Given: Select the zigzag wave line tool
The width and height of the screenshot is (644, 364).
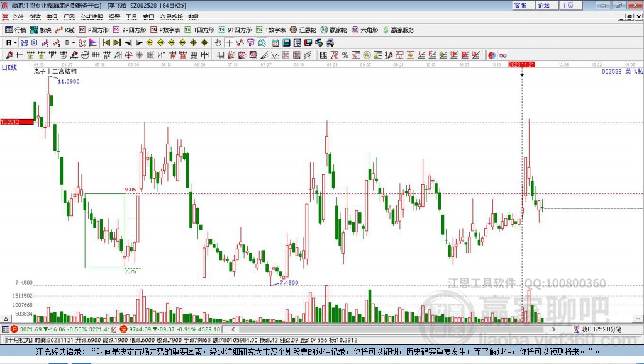Looking at the screenshot, I should 275,55.
